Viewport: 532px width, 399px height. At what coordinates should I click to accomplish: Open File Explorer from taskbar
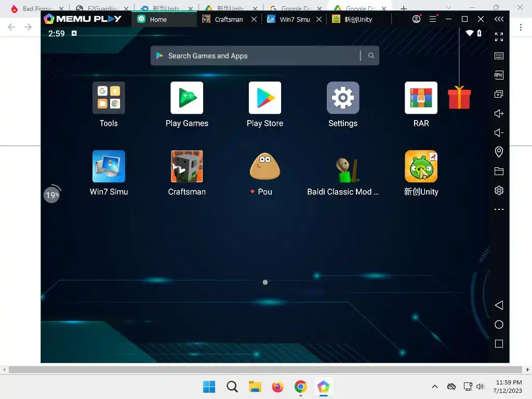[x=255, y=387]
